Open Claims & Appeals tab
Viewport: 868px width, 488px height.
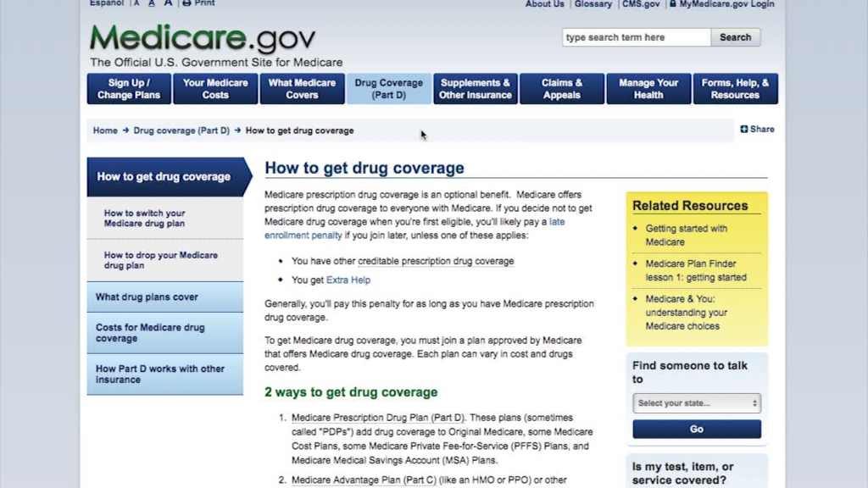(562, 88)
